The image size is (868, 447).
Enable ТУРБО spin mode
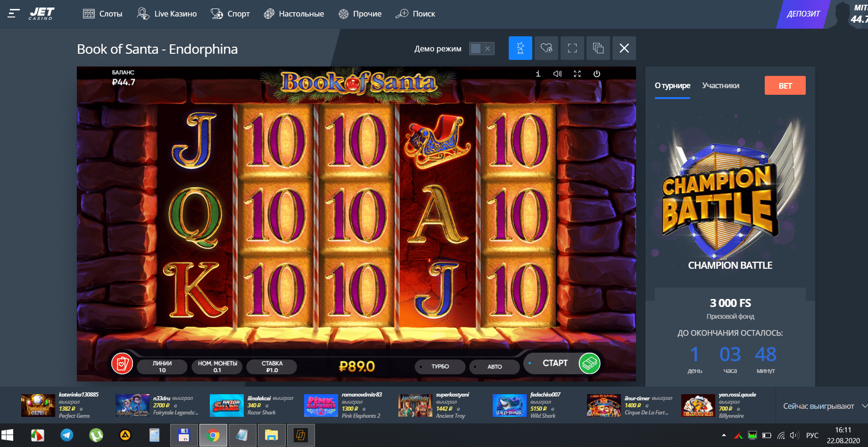[x=440, y=366]
